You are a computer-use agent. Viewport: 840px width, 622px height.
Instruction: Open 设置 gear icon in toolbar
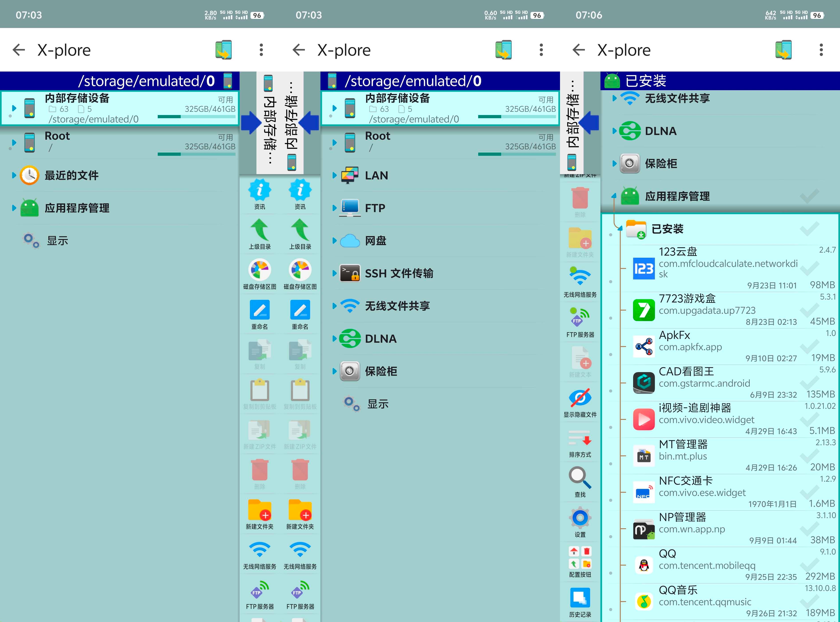click(580, 518)
